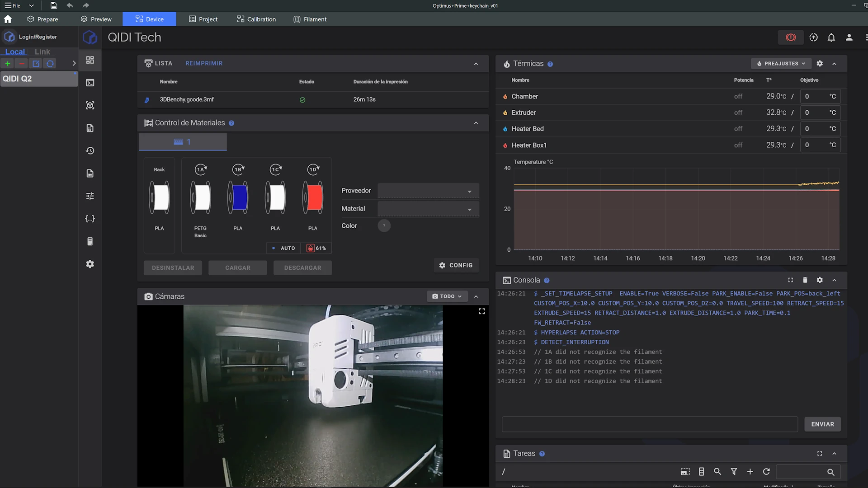Open the notifications bell
The width and height of the screenshot is (868, 488).
pyautogui.click(x=831, y=38)
